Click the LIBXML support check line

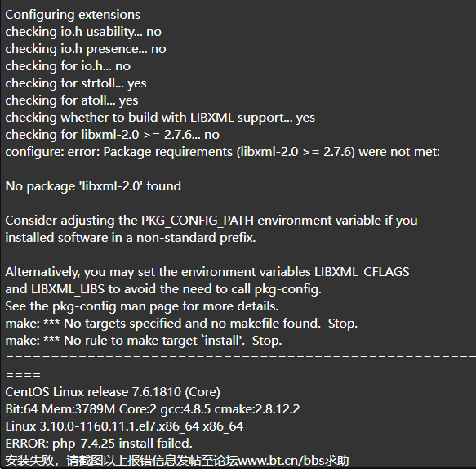point(160,118)
